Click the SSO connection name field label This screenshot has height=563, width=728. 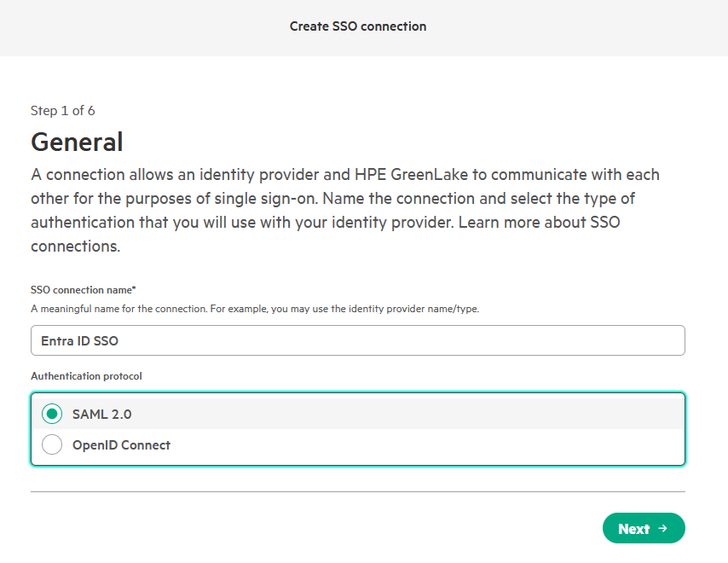pyautogui.click(x=84, y=290)
